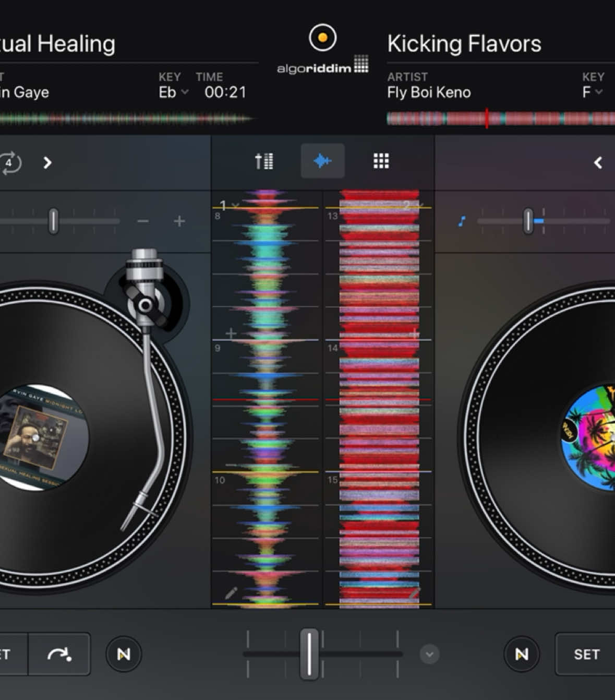The image size is (615, 700).
Task: Click pencil edit icon on deck 1 waveform
Action: [x=231, y=592]
